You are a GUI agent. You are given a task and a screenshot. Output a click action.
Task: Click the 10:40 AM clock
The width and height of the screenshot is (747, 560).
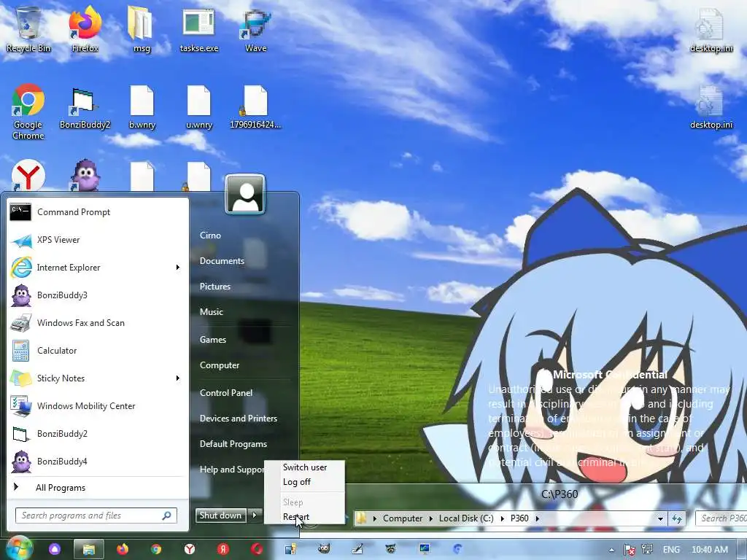tap(709, 550)
